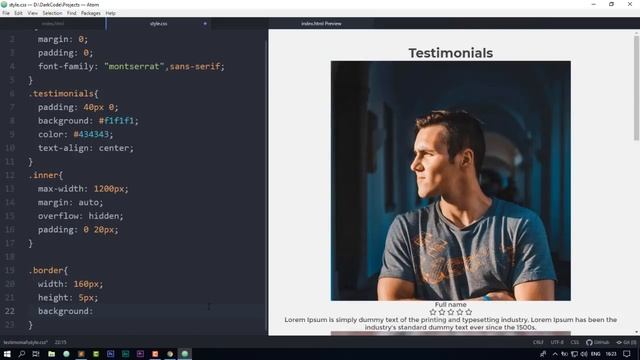640x360 pixels.
Task: Click the 'text-align: center;' line
Action: (x=86, y=148)
